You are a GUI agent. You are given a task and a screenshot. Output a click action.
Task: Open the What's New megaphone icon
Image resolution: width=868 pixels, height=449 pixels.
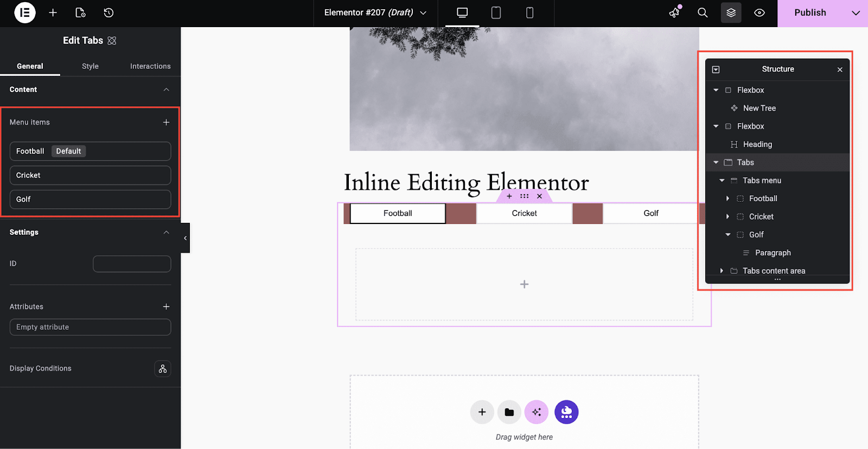674,12
